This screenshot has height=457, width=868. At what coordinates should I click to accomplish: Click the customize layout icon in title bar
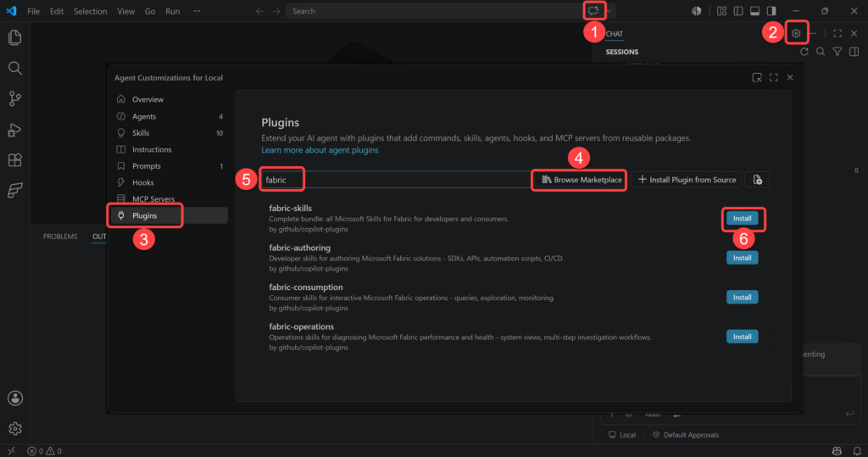[x=722, y=11]
